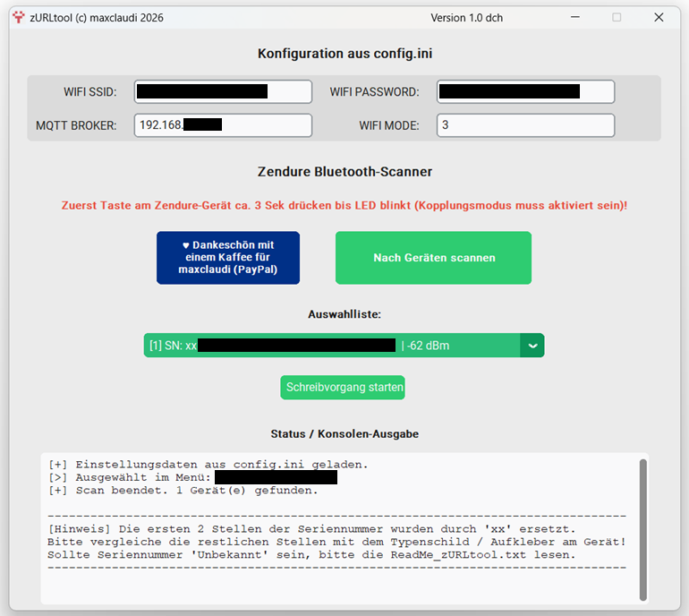Click the MQTT BROKER address field
This screenshot has width=689, height=616.
(223, 125)
